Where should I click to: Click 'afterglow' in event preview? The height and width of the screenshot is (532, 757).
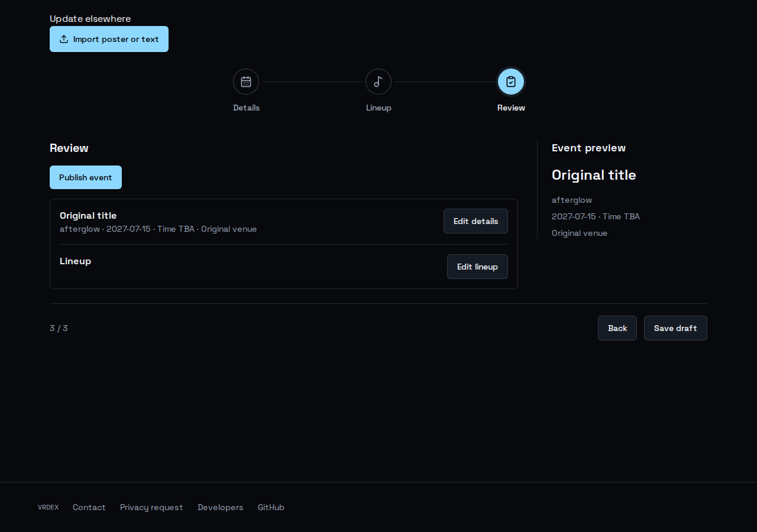point(572,200)
